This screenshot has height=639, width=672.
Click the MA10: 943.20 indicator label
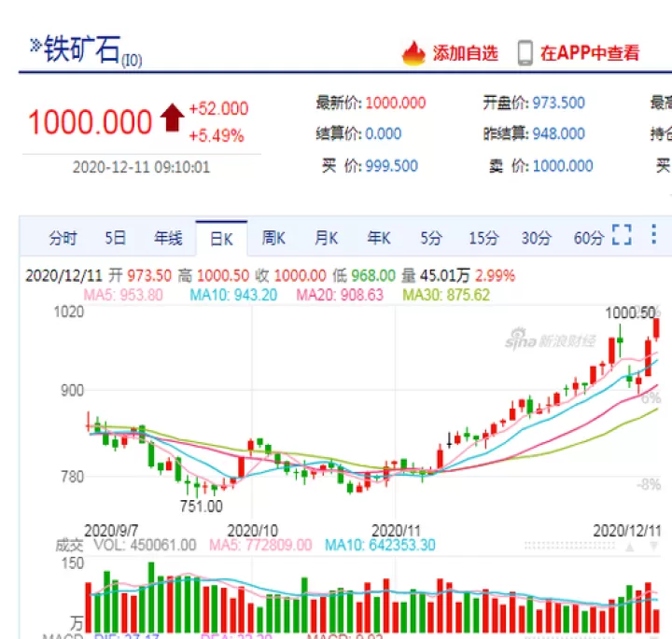click(233, 295)
